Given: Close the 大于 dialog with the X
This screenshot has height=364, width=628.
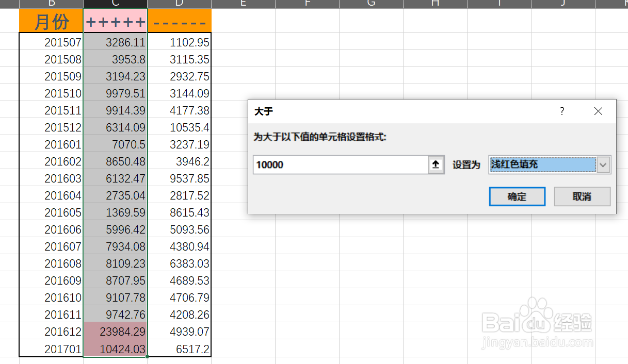Looking at the screenshot, I should point(598,111).
